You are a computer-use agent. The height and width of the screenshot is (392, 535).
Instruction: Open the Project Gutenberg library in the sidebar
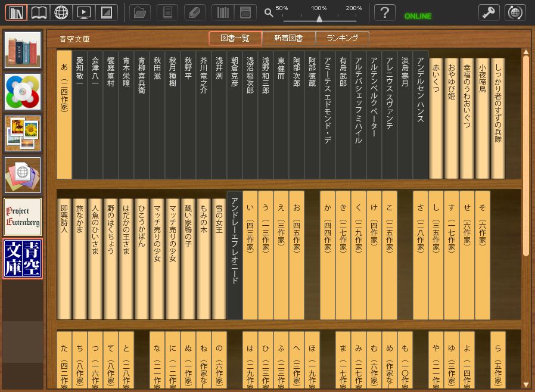click(x=23, y=217)
